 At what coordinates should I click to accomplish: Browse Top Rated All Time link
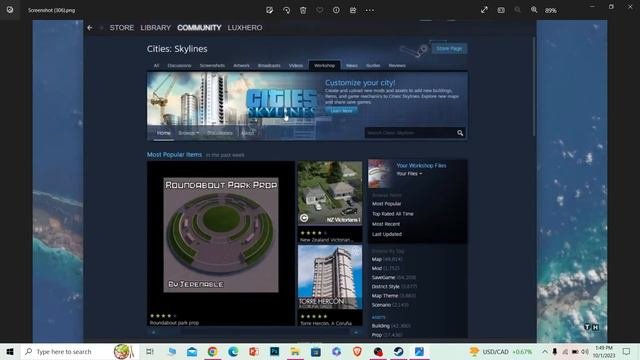click(x=393, y=214)
